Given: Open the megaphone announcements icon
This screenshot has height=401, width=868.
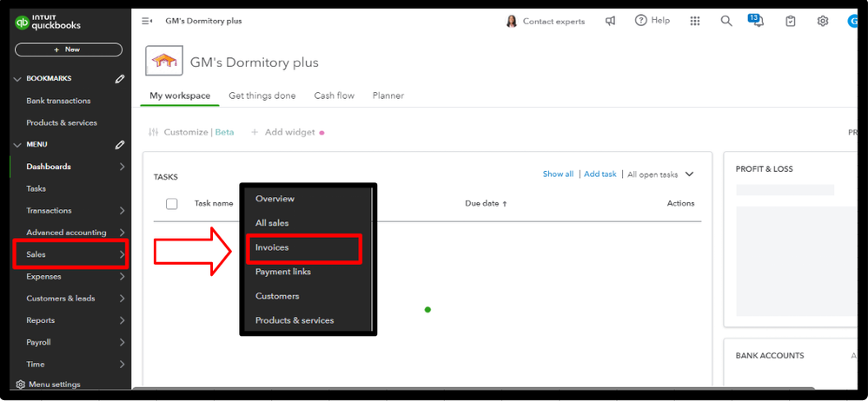Looking at the screenshot, I should tap(610, 21).
